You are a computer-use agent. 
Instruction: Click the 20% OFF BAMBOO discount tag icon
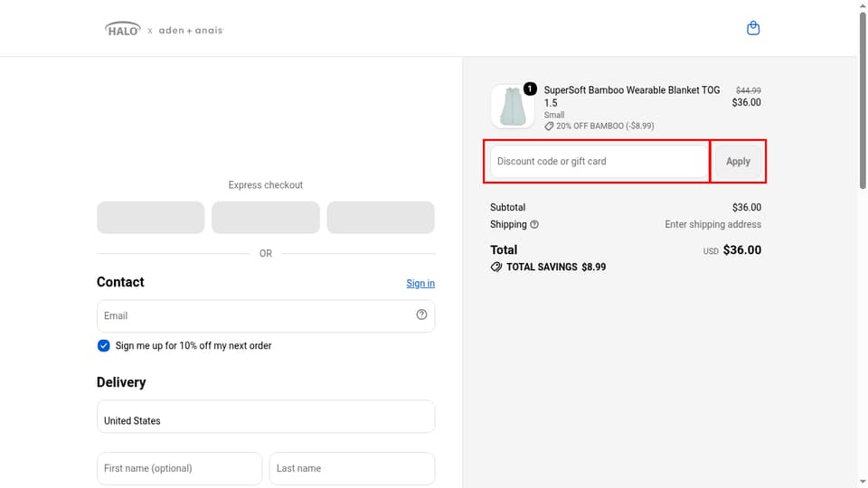coord(549,127)
